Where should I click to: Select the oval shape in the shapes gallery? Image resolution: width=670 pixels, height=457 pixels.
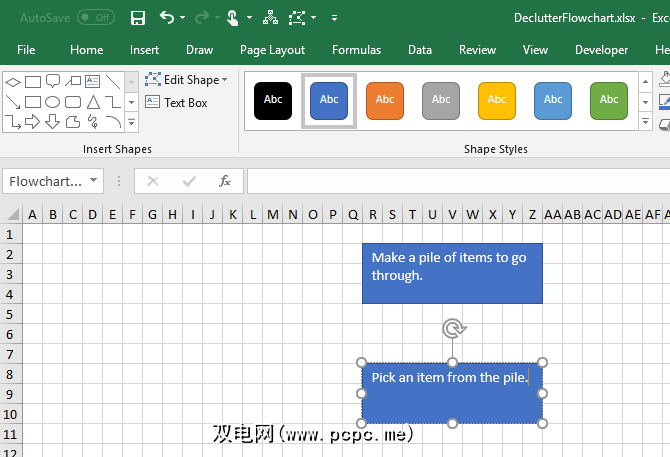[x=53, y=102]
